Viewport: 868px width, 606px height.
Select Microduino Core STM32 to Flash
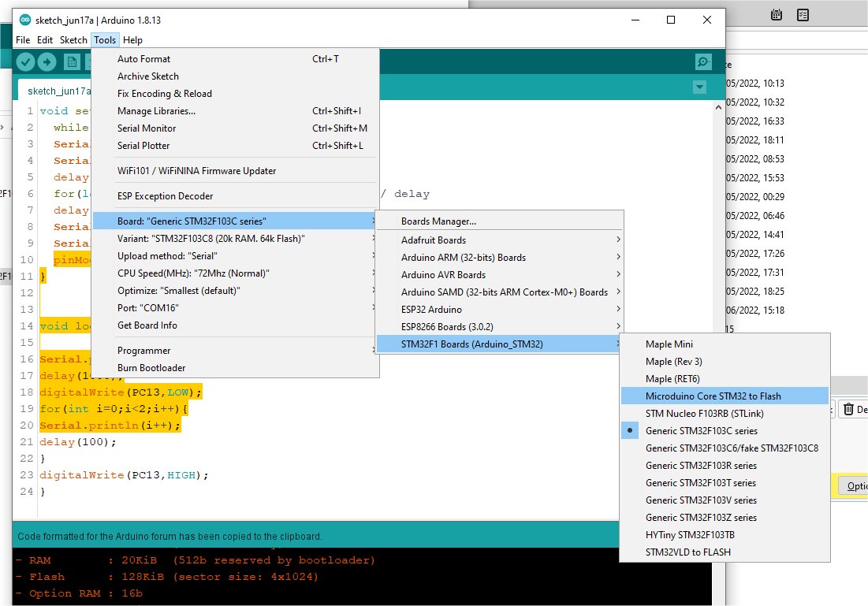[x=725, y=396]
